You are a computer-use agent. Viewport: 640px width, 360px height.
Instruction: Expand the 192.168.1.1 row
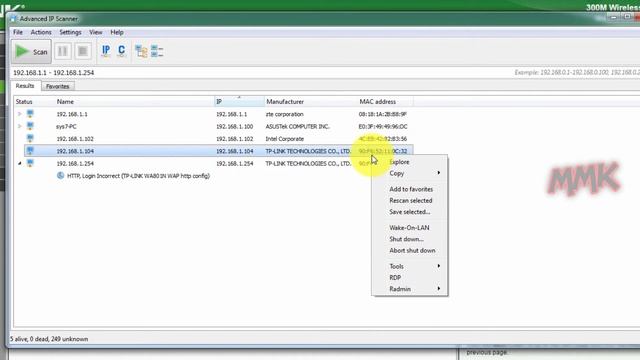pos(19,114)
